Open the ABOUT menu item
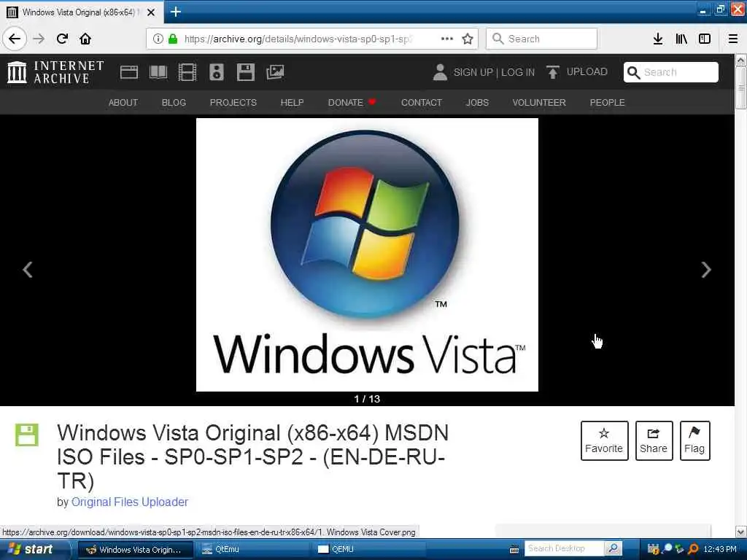This screenshot has height=560, width=747. (x=123, y=102)
